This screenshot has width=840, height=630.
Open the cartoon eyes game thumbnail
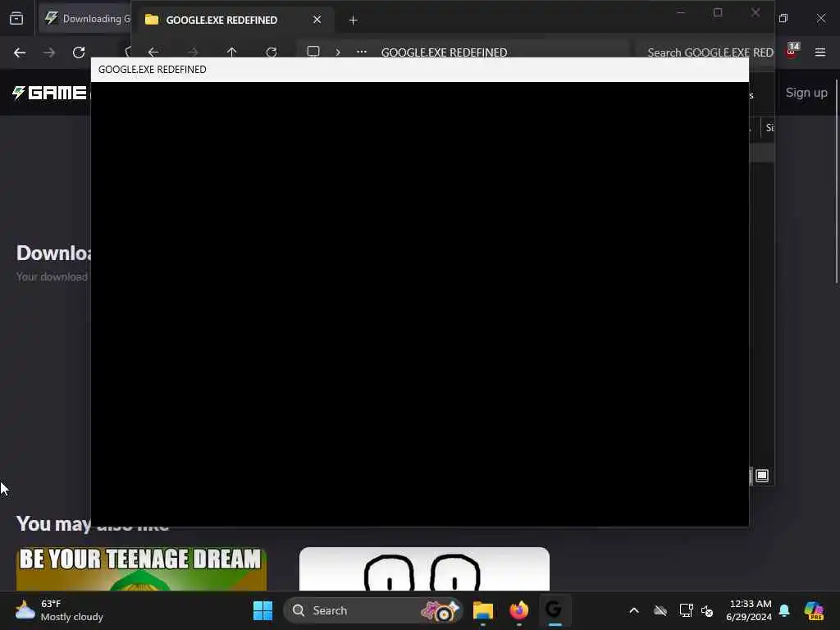[x=424, y=568]
